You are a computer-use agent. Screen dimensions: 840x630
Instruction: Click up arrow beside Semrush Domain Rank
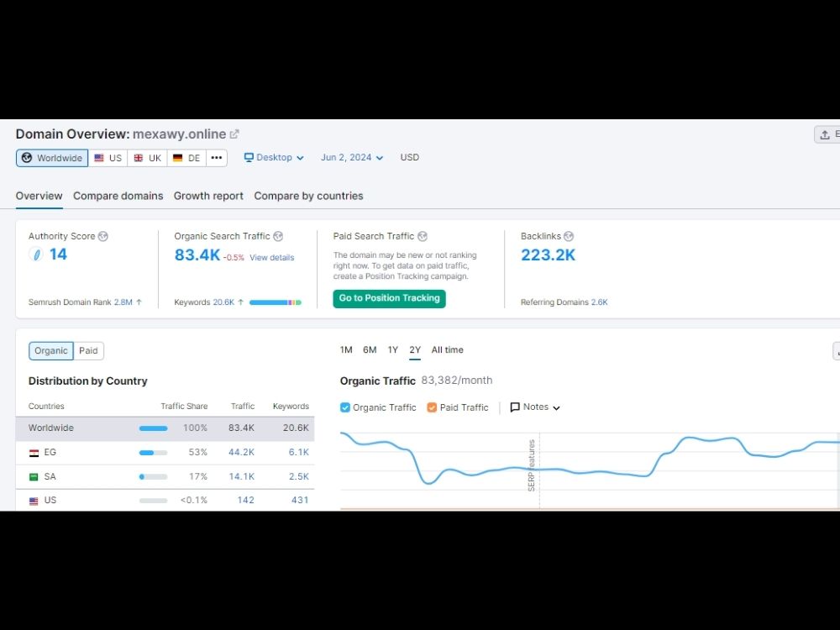(x=139, y=302)
